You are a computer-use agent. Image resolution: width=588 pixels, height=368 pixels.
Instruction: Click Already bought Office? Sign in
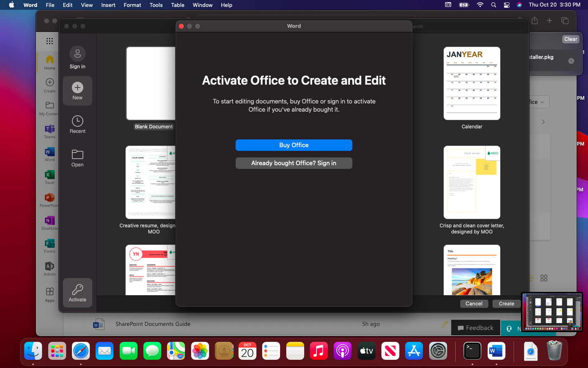pos(294,163)
